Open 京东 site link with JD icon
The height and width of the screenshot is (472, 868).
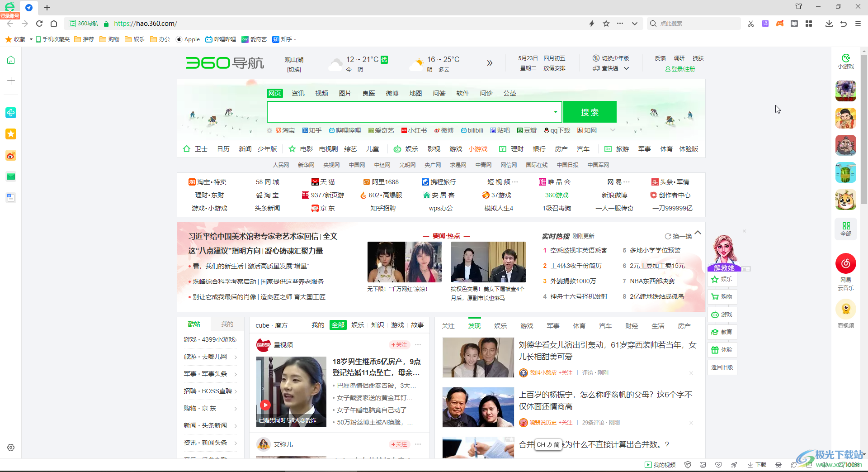[x=323, y=208]
